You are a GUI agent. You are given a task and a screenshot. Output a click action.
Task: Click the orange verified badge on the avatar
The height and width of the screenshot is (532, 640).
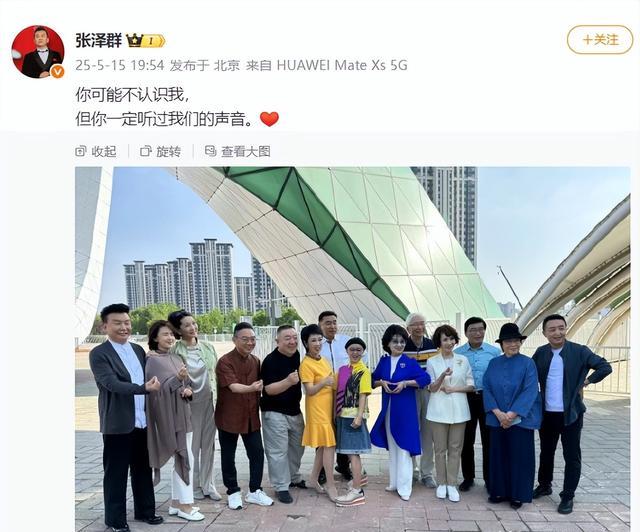(x=58, y=72)
